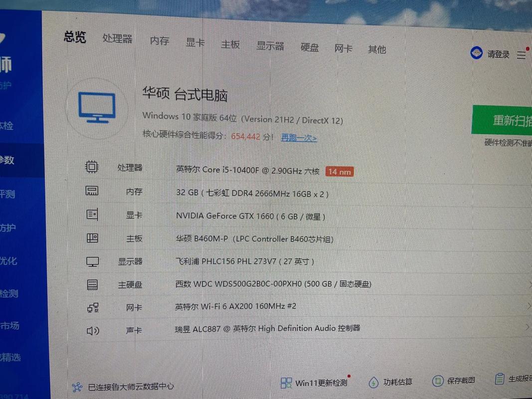
Task: Click the 华硕 台式电脑 title
Action: (184, 94)
